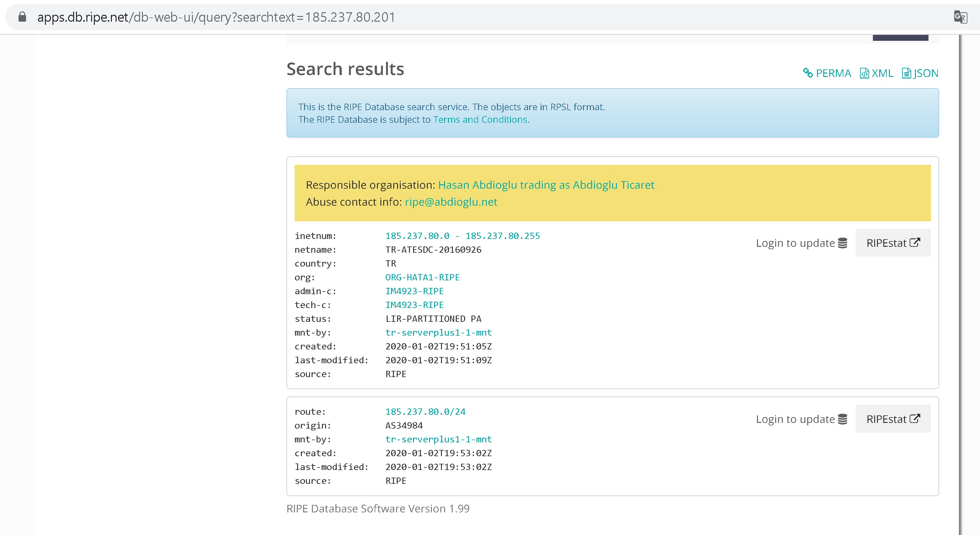Open RIPEstat for route object

pyautogui.click(x=893, y=419)
